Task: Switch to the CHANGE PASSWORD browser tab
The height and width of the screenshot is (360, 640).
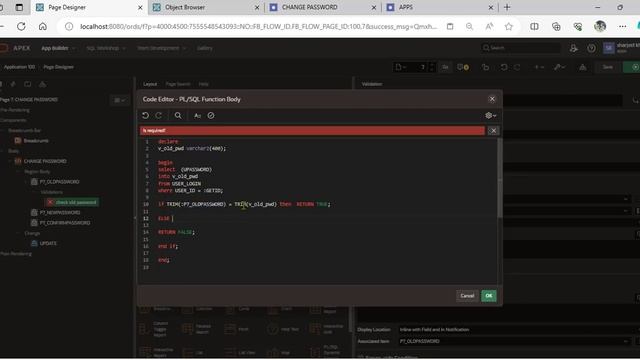Action: pos(324,7)
